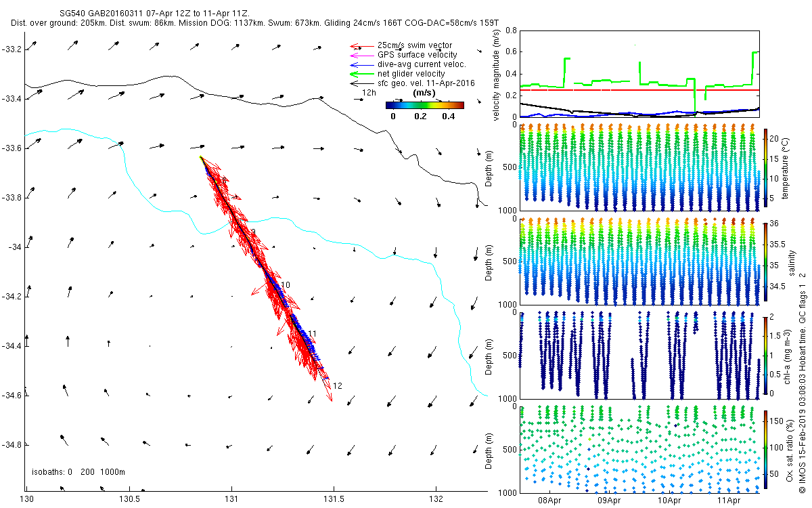Click the latitude tick label -33.2

(x=12, y=49)
